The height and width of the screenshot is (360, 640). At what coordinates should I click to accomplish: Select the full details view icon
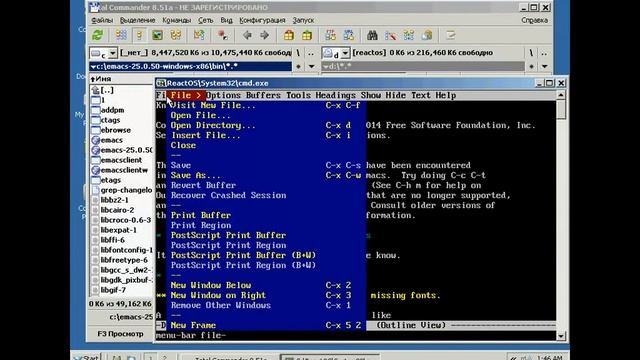pyautogui.click(x=139, y=36)
